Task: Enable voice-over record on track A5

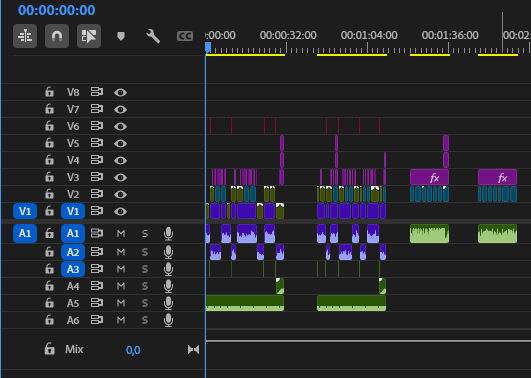Action: tap(168, 303)
